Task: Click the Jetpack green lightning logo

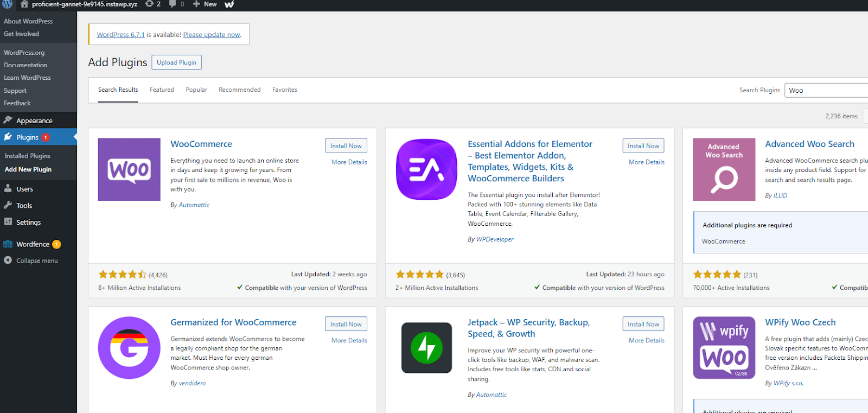Action: [426, 348]
